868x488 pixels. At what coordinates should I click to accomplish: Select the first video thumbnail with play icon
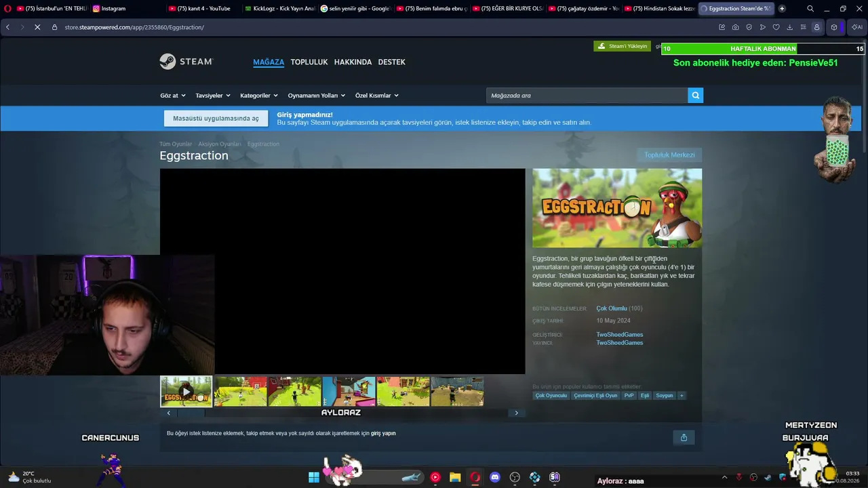click(186, 391)
